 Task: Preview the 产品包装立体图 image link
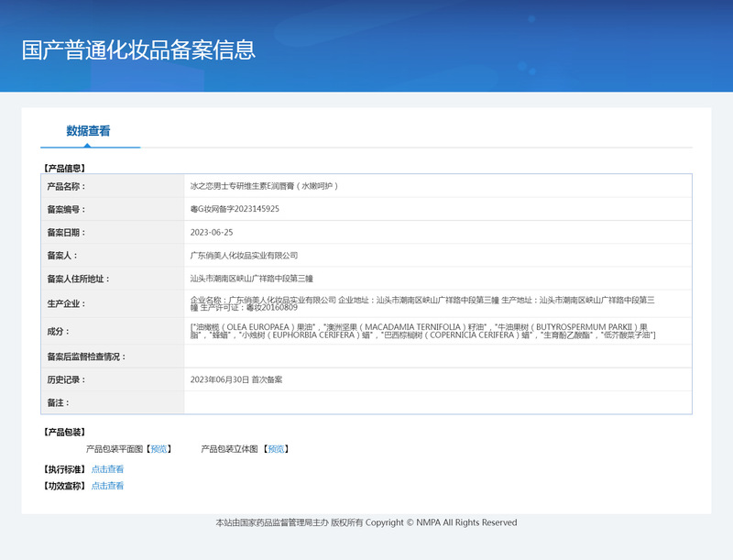point(277,449)
